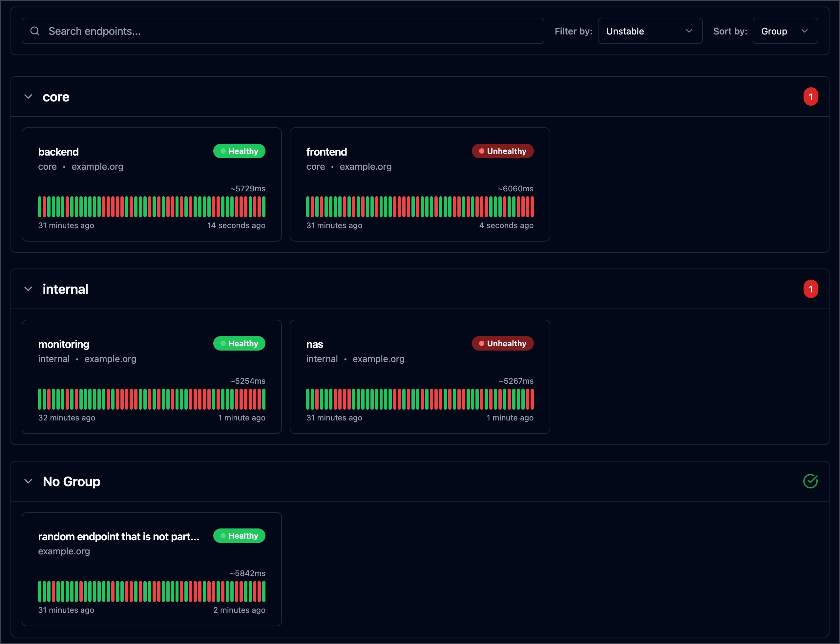
Task: Select the internal group header
Action: pyautogui.click(x=66, y=289)
